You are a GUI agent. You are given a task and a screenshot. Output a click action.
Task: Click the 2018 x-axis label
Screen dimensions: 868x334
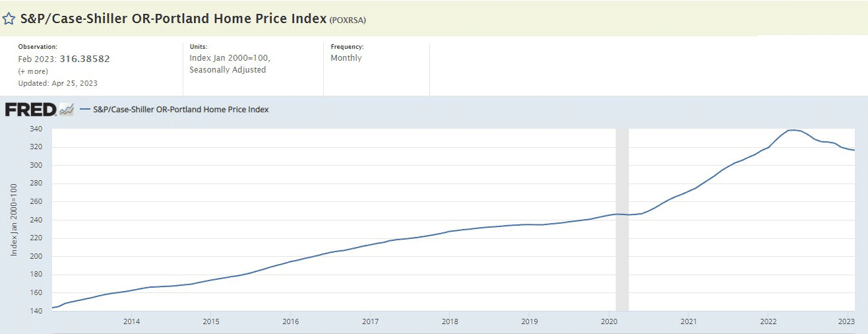[x=449, y=321]
